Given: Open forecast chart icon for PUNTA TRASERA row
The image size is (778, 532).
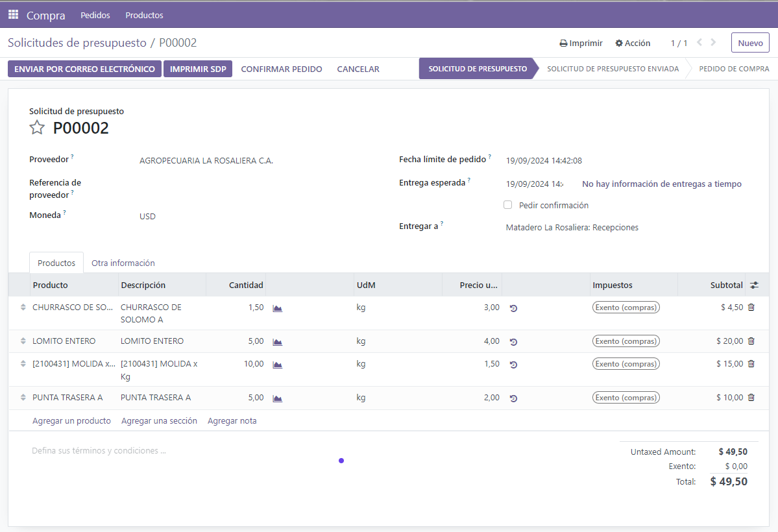Looking at the screenshot, I should 277,398.
